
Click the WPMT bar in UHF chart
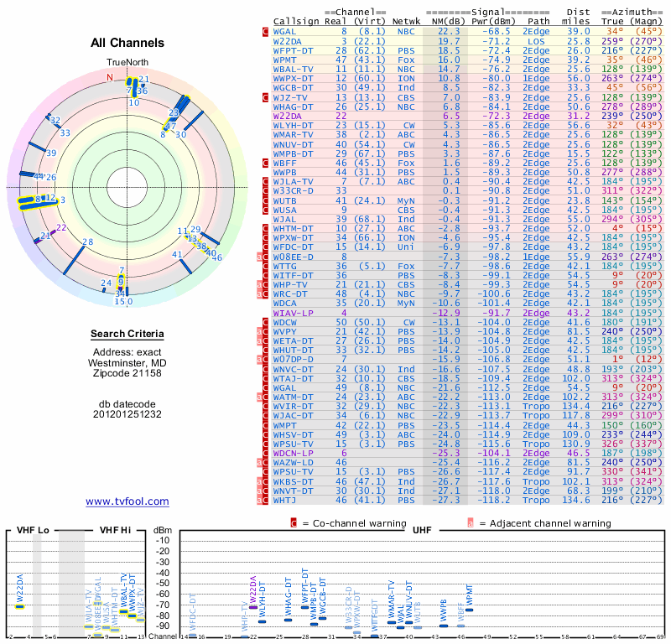tap(469, 609)
